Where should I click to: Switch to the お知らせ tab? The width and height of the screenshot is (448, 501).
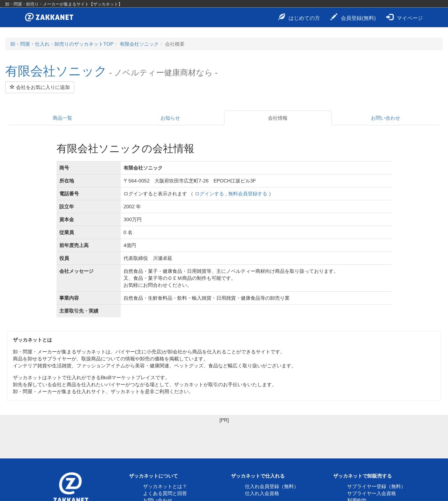pyautogui.click(x=170, y=118)
